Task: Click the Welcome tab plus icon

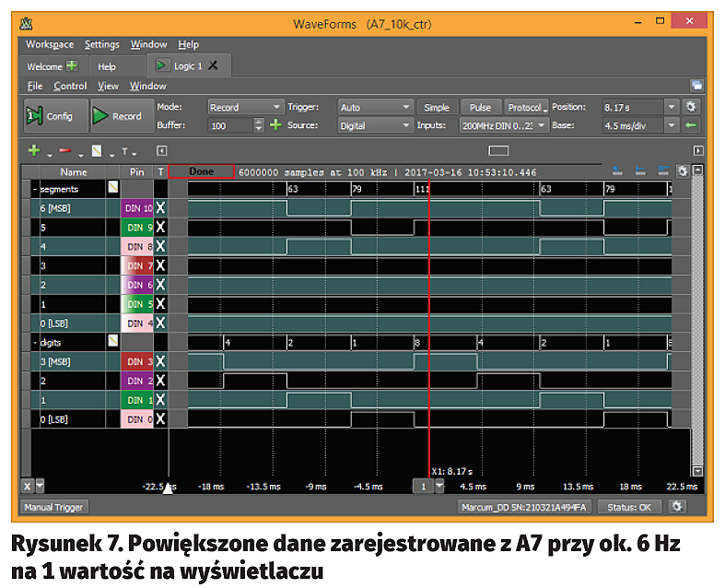Action: click(x=72, y=66)
